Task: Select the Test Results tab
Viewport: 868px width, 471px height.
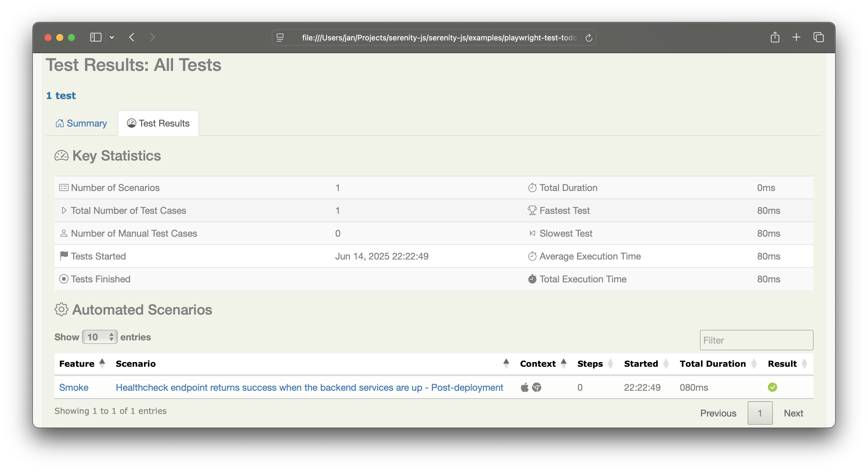Action: (x=158, y=123)
